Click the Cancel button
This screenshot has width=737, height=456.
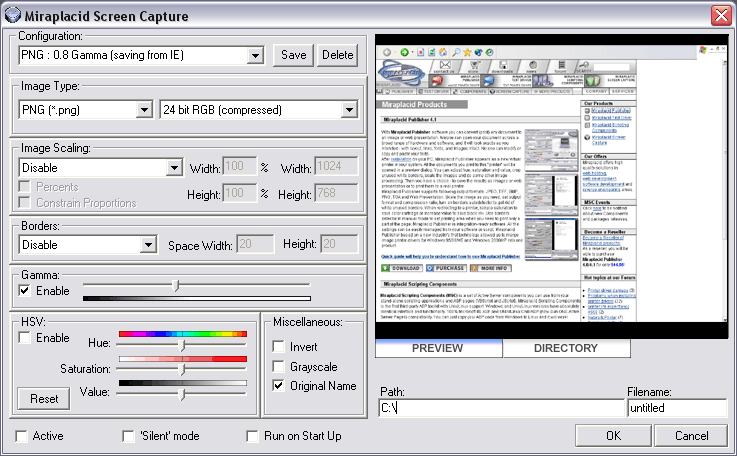(691, 436)
